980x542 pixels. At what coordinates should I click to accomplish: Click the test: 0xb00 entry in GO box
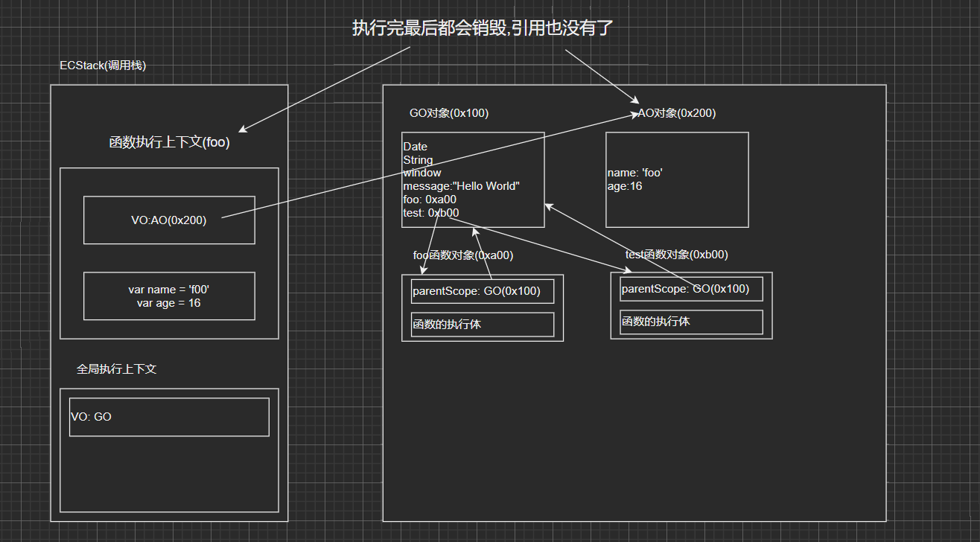tap(431, 213)
